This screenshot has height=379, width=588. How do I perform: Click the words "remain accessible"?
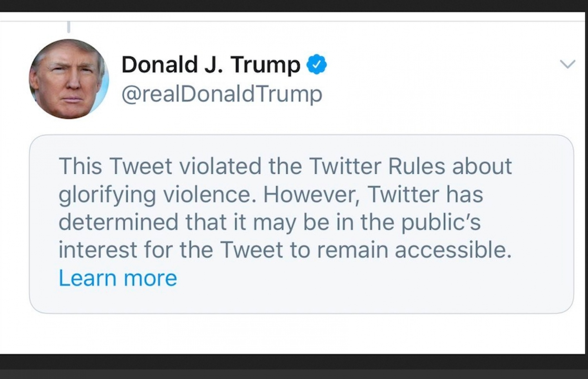(414, 250)
